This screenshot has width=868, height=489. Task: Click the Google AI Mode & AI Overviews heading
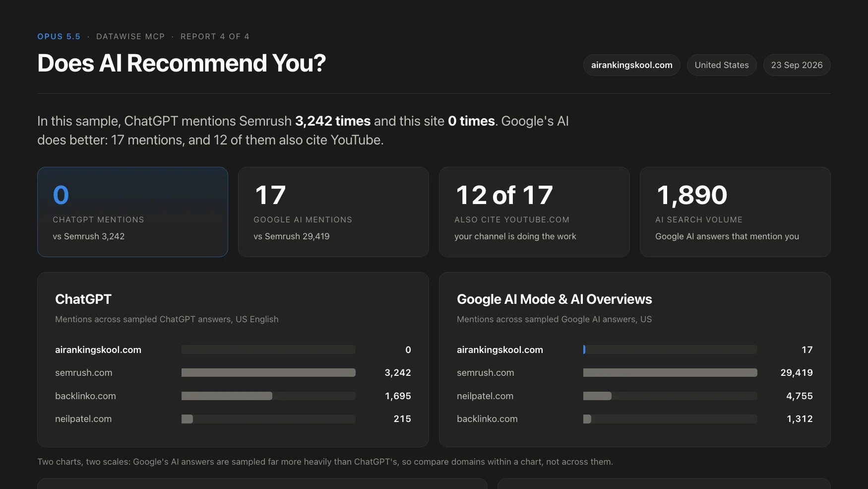pos(554,299)
